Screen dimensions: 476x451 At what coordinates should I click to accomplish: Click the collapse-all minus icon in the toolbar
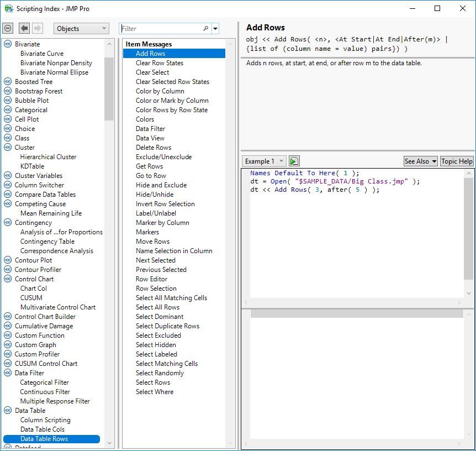point(8,28)
